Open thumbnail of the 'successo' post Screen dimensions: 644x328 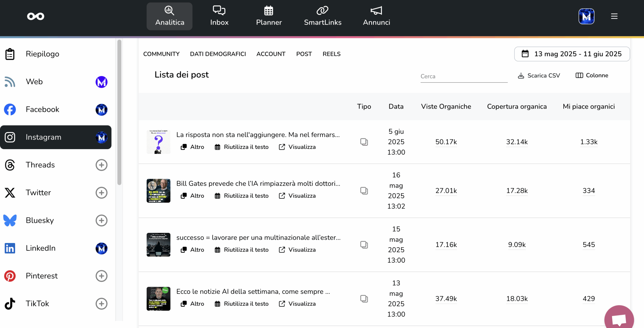tap(158, 245)
